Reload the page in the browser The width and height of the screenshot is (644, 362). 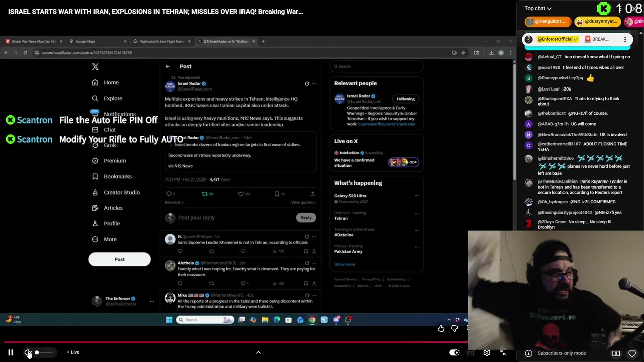click(25, 52)
